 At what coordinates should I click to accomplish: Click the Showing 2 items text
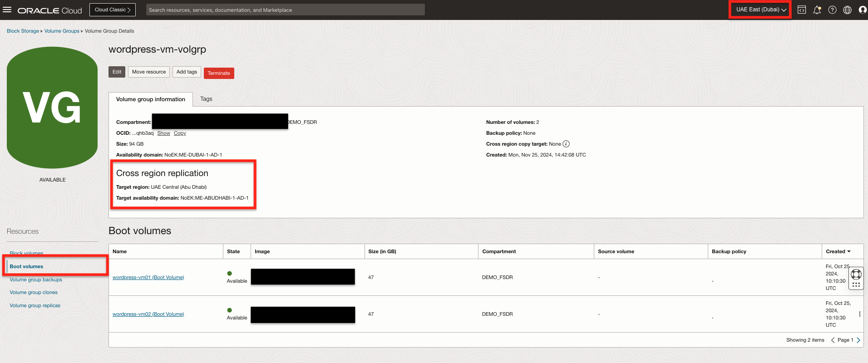coord(805,340)
